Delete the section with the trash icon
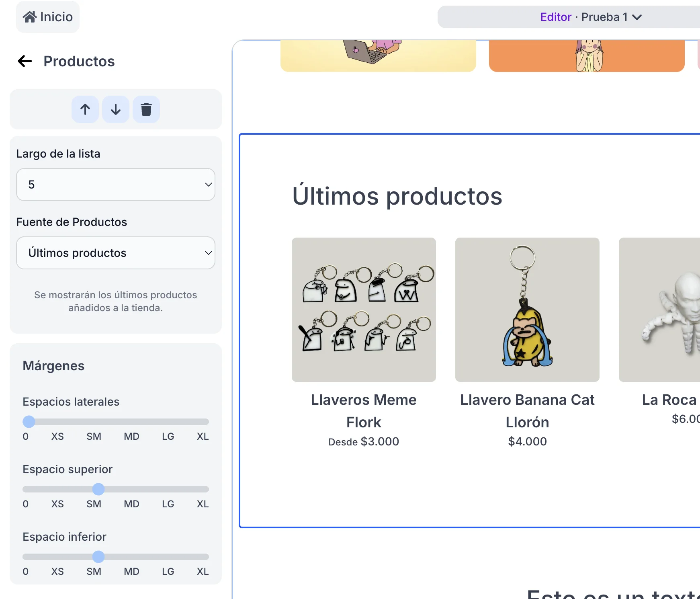Screen dimensions: 700x599 tap(146, 109)
